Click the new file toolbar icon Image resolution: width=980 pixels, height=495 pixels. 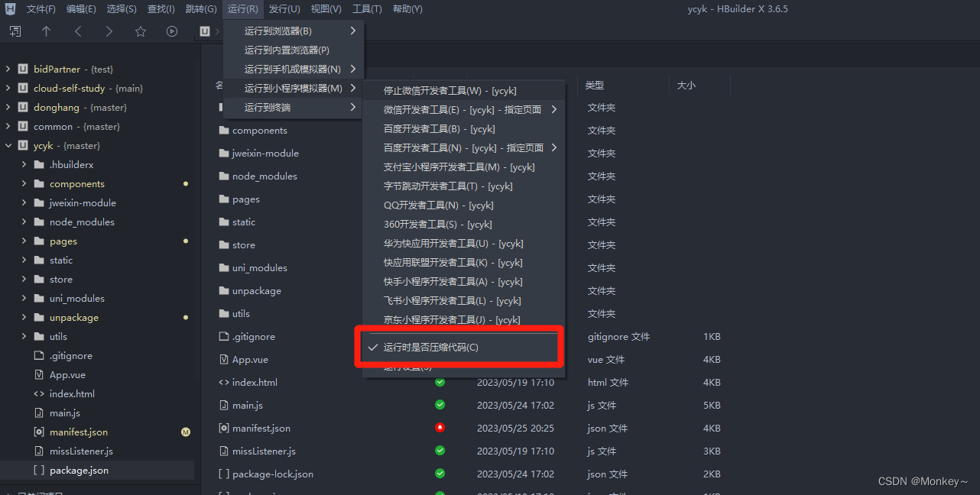pyautogui.click(x=15, y=31)
